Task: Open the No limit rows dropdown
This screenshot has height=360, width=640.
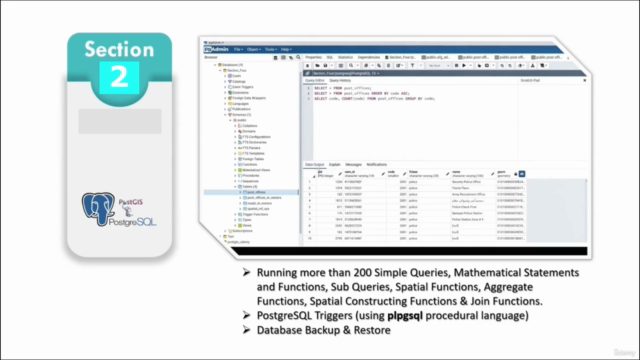Action: pyautogui.click(x=438, y=66)
